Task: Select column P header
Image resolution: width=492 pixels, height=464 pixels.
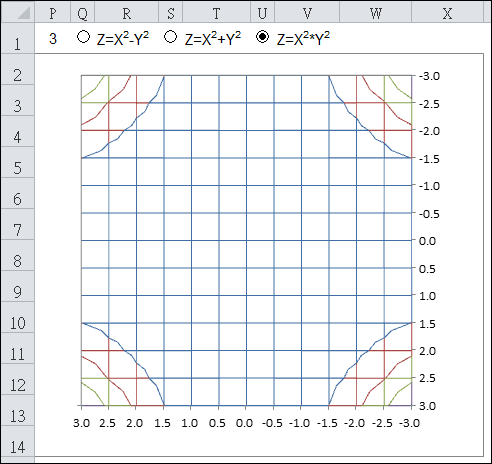Action: point(53,12)
